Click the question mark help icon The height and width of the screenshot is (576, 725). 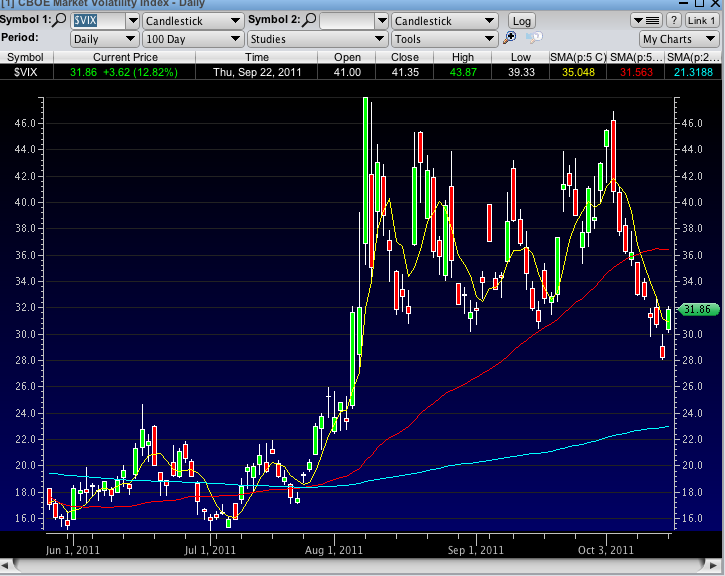coord(674,20)
